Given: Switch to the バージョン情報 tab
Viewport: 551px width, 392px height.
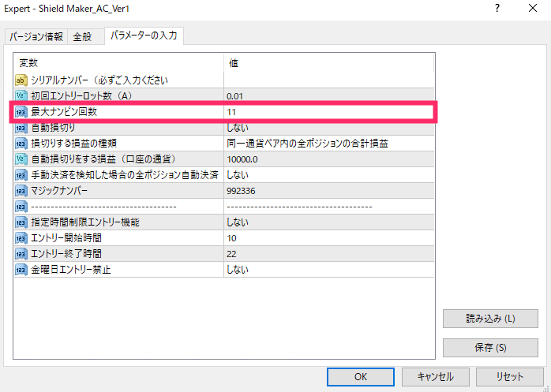Looking at the screenshot, I should click(x=36, y=36).
